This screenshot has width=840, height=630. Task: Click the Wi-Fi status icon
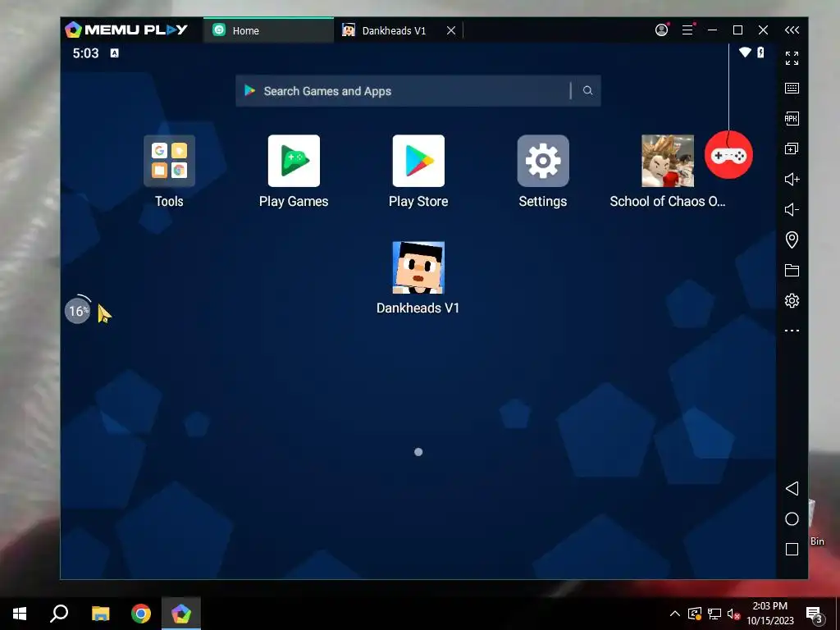745,52
